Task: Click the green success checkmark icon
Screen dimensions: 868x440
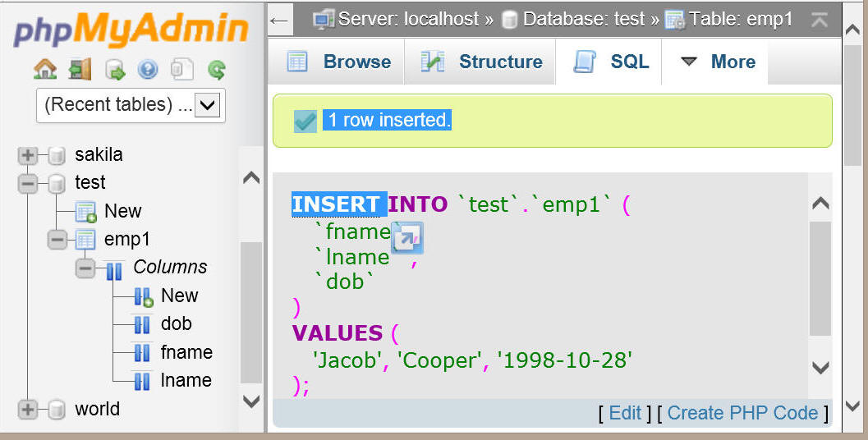Action: [x=305, y=121]
